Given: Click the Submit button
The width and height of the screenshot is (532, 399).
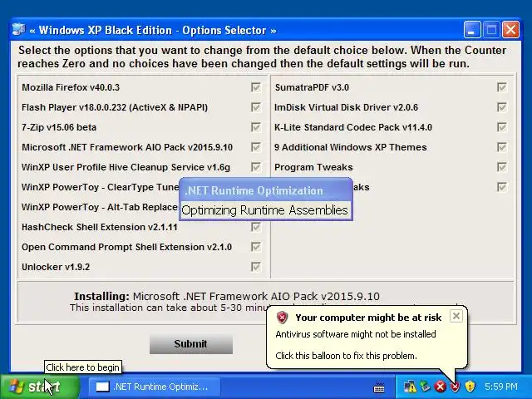Looking at the screenshot, I should [x=191, y=344].
